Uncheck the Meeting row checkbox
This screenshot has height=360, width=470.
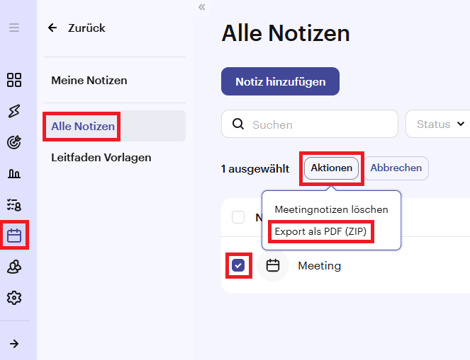pyautogui.click(x=238, y=266)
